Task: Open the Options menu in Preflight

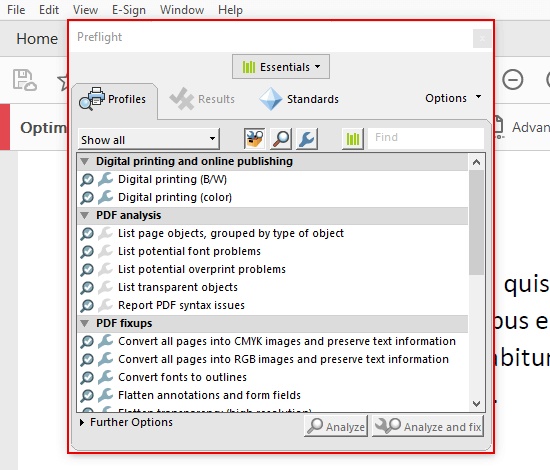Action: coord(453,98)
